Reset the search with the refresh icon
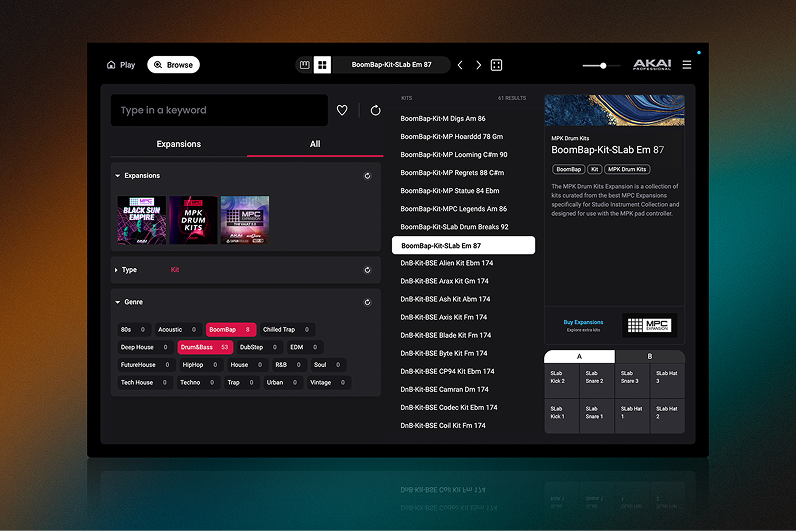 [375, 111]
